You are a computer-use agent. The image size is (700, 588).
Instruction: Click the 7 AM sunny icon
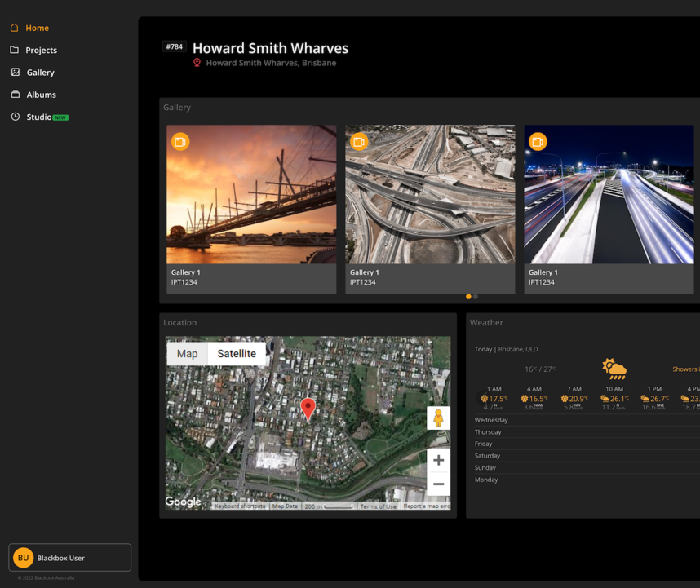[565, 399]
